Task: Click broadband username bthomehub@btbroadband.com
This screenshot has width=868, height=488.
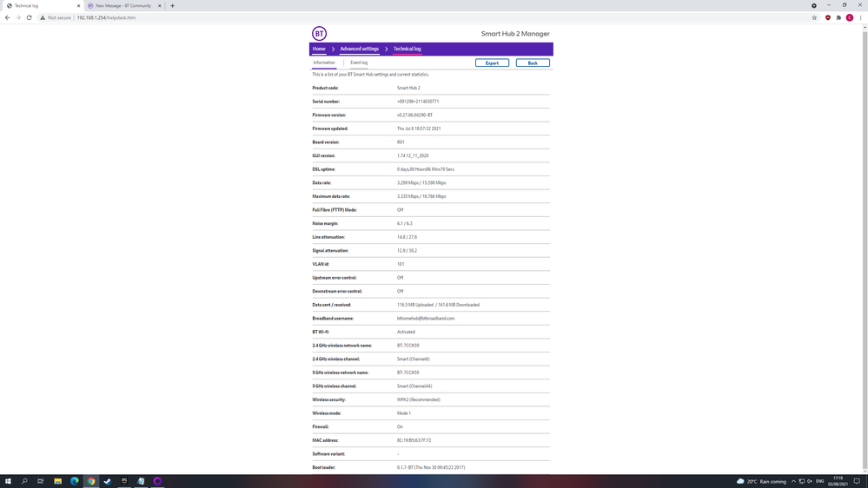Action: [x=426, y=319]
